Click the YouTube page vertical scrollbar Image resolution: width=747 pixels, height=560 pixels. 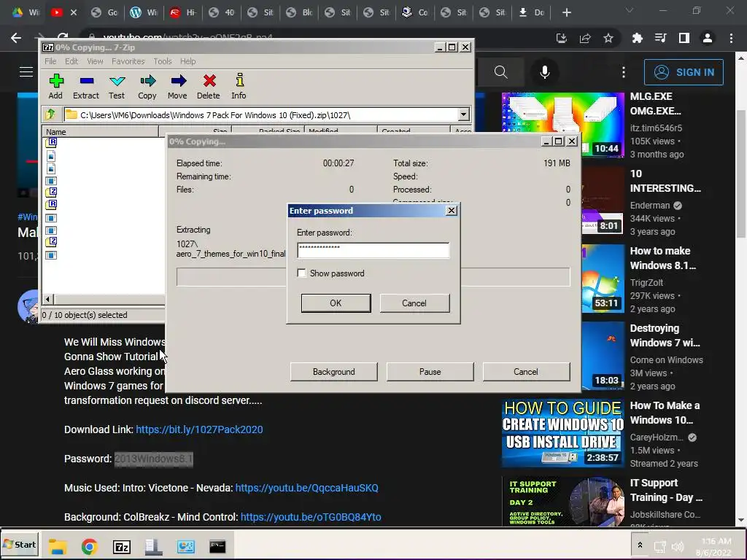[741, 174]
